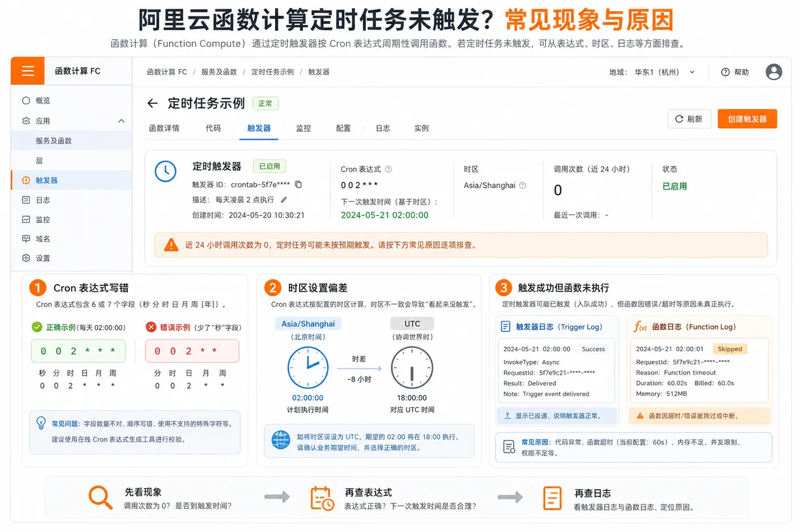799x532 pixels.
Task: Collapse the 应用 sidebar section
Action: coord(121,121)
